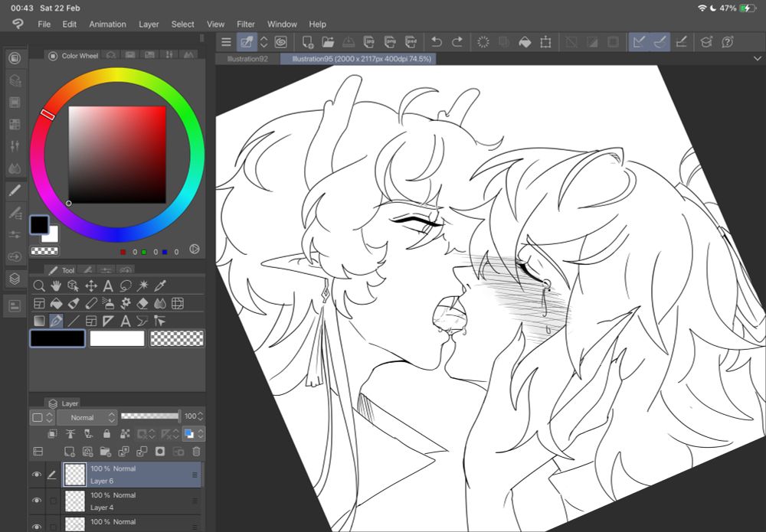
Task: Open the Window menu
Action: [282, 24]
